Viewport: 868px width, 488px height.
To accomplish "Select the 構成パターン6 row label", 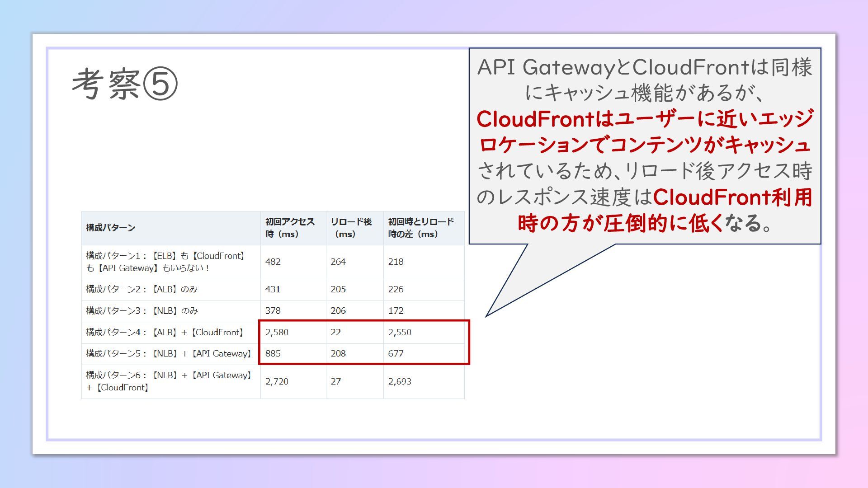I will 168,381.
